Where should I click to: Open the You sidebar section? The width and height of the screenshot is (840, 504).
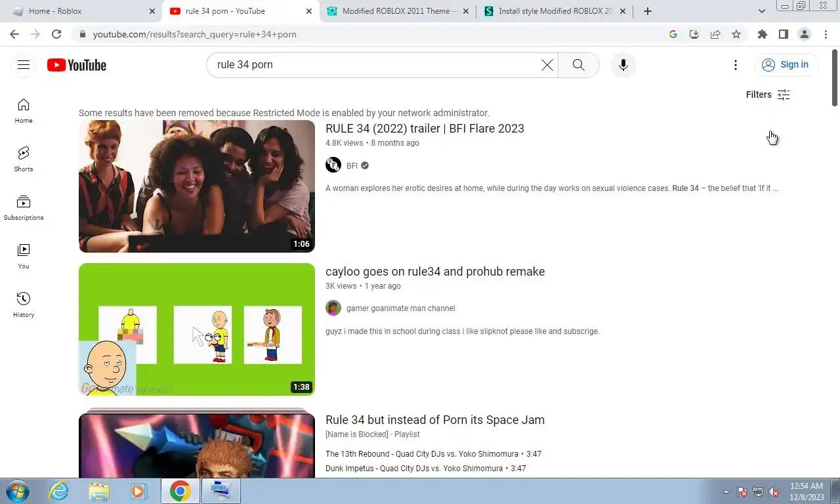24,257
